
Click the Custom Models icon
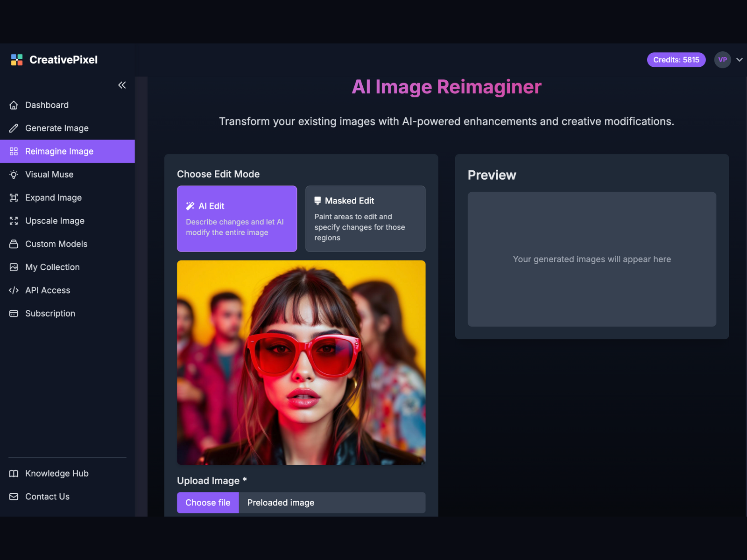pos(14,244)
